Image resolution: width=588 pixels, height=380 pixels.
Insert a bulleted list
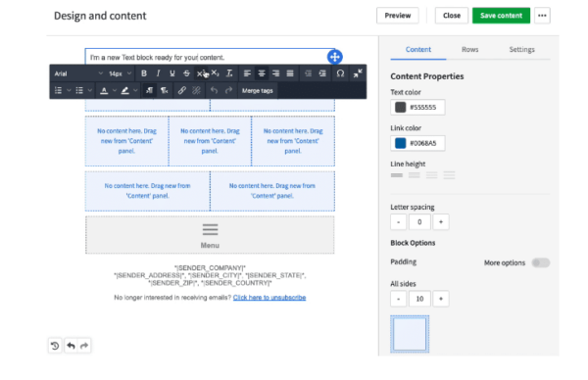point(79,90)
